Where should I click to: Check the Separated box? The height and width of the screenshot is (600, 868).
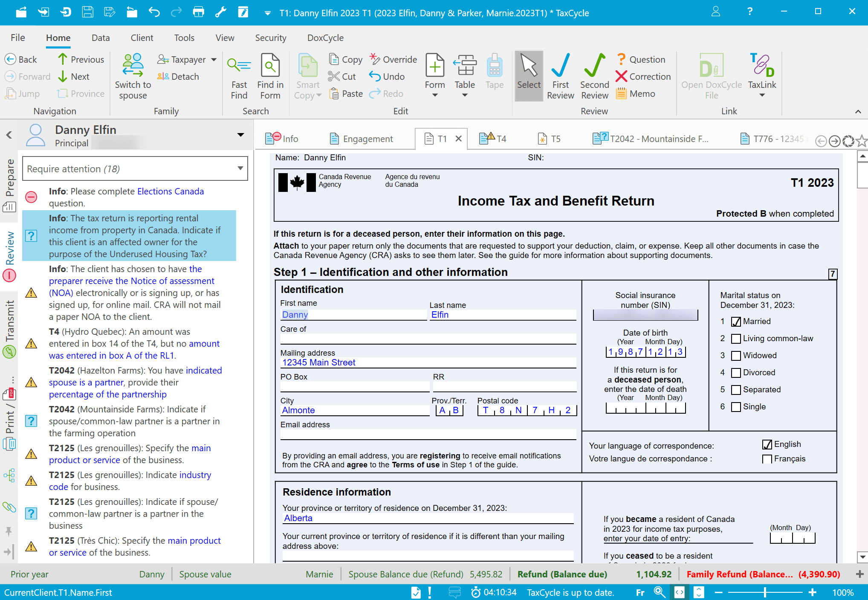[736, 390]
